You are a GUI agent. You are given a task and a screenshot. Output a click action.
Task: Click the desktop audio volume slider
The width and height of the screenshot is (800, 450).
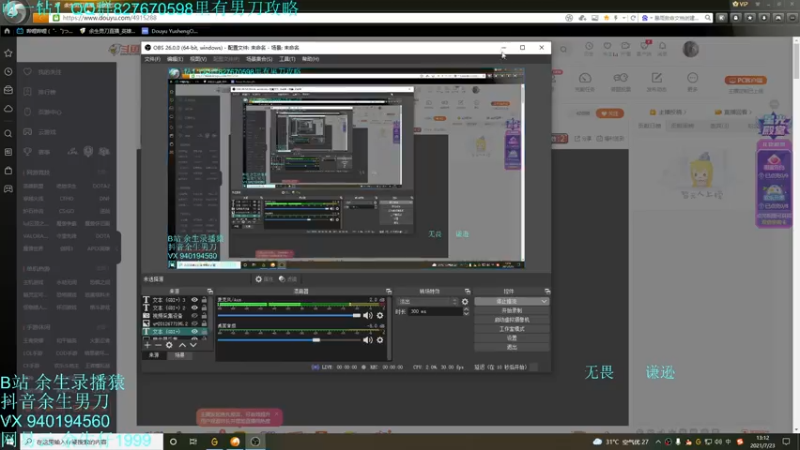pyautogui.click(x=289, y=340)
